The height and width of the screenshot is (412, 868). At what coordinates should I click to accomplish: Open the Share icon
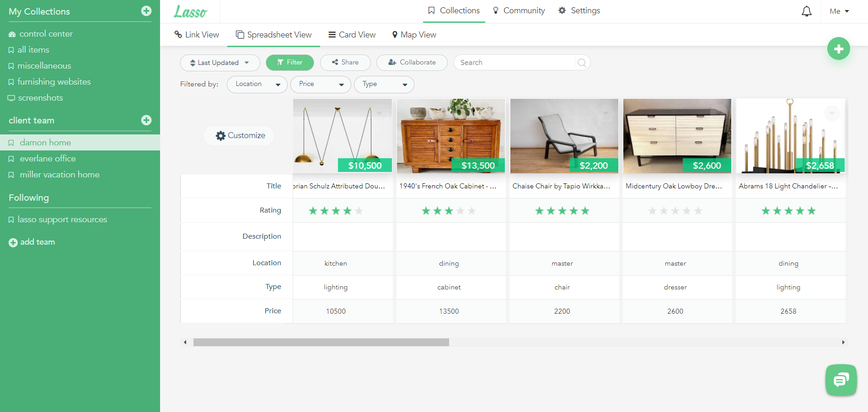pos(335,62)
